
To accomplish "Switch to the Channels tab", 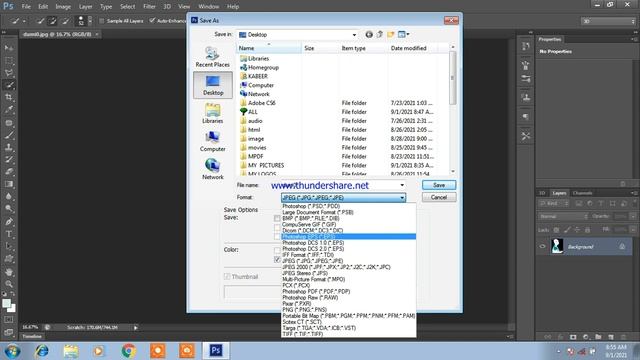I will pos(582,193).
